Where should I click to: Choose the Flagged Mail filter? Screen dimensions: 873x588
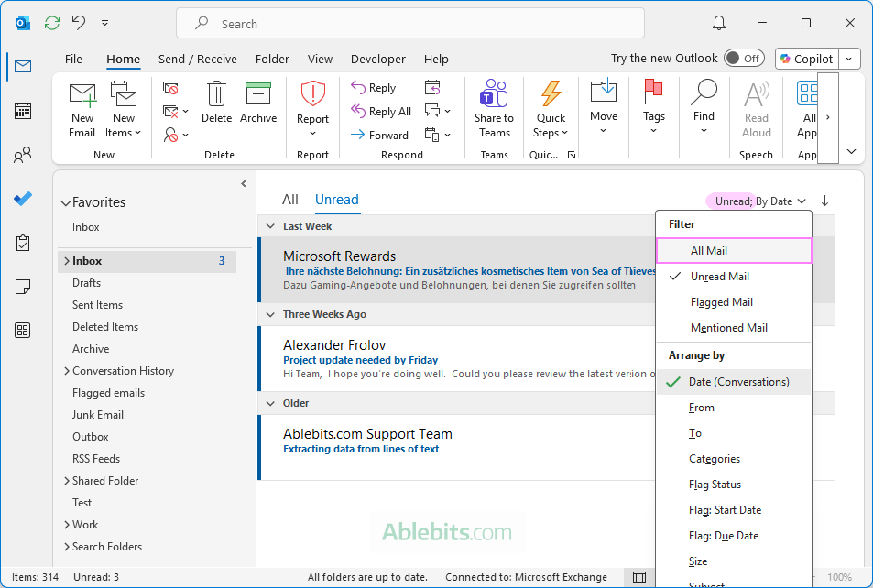pyautogui.click(x=734, y=302)
